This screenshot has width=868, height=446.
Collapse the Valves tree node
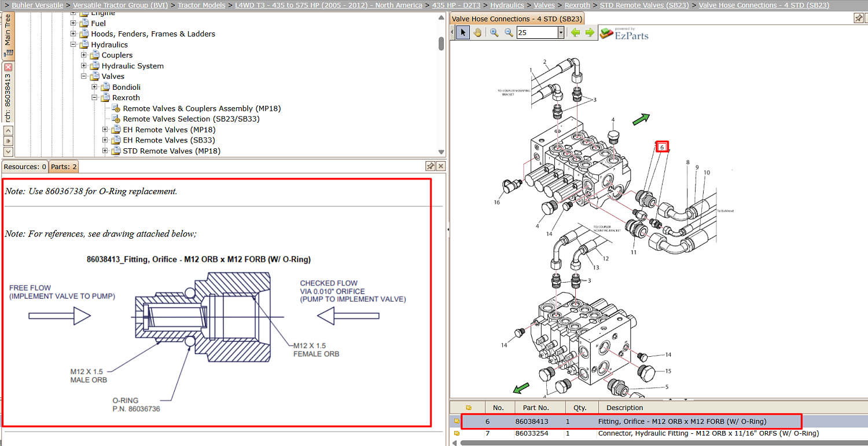point(84,76)
